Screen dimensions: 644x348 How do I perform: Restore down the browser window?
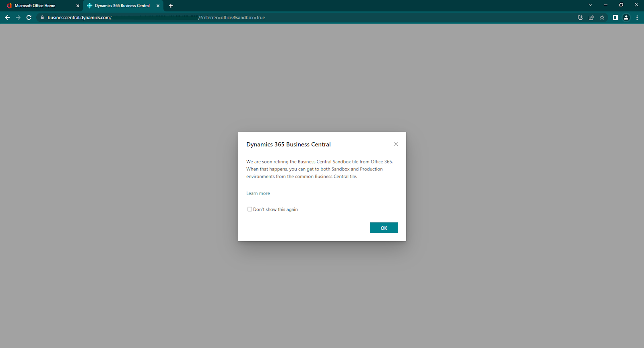[621, 5]
